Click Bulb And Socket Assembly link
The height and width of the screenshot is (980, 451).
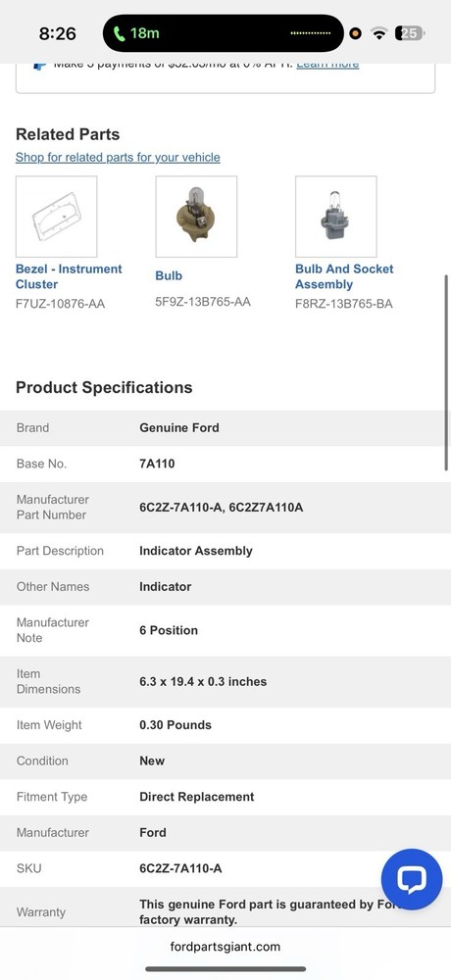coord(344,276)
